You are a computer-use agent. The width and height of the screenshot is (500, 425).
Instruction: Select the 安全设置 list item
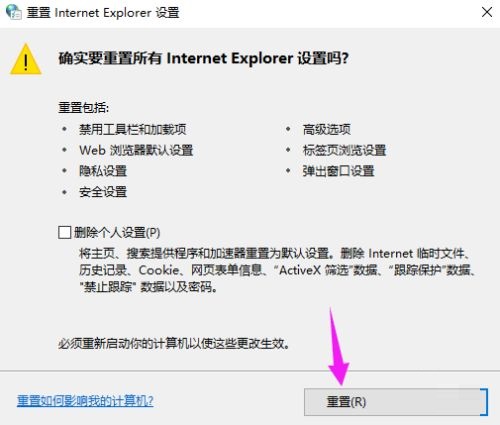point(103,192)
